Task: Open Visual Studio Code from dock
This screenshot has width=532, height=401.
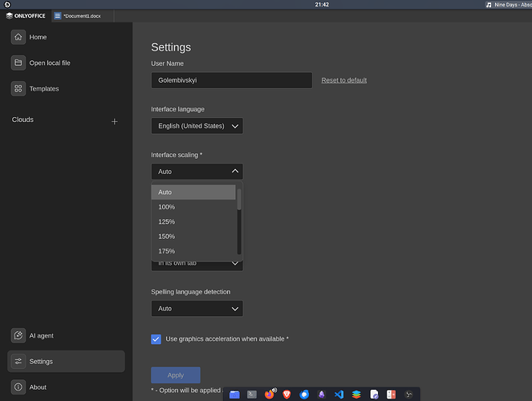Action: 339,395
